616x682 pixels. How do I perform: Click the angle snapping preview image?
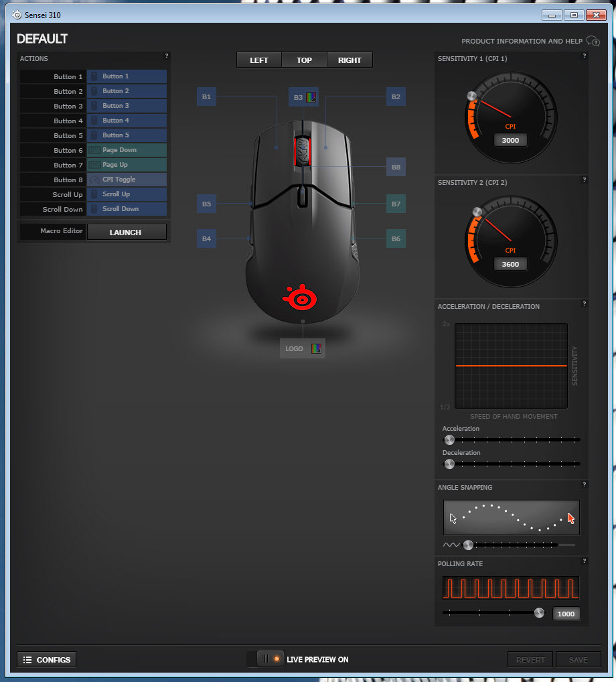tap(512, 518)
